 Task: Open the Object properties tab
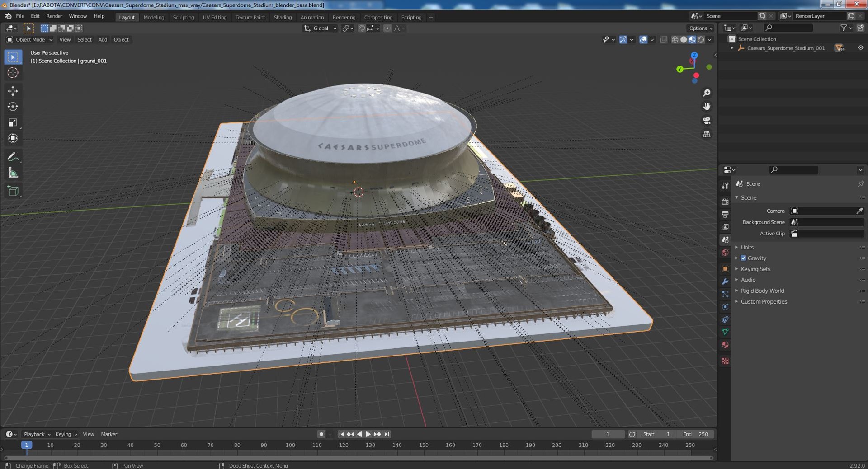(x=725, y=268)
